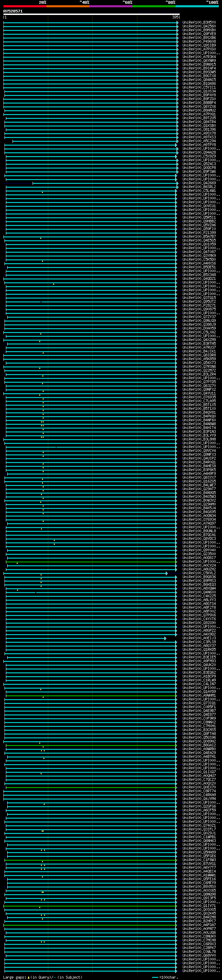Screen dimensions: 222x980
Task: Open hit UniRef100_C1F8W3
Action: (x=199, y=860)
